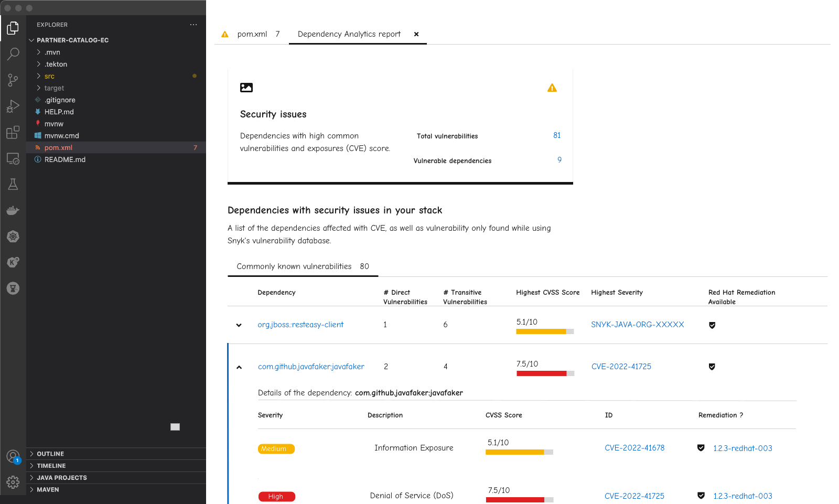Click the total vulnerabilities count 81
Screen dimensions: 839x504
[557, 135]
